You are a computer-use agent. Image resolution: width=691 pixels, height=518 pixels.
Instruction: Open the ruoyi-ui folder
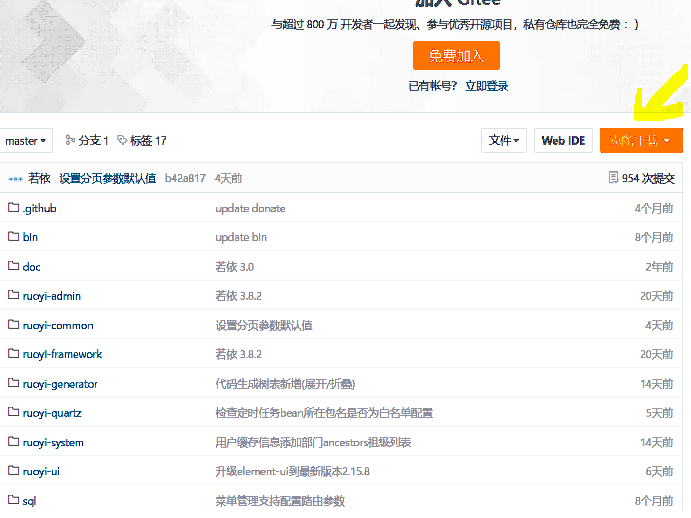click(x=41, y=471)
